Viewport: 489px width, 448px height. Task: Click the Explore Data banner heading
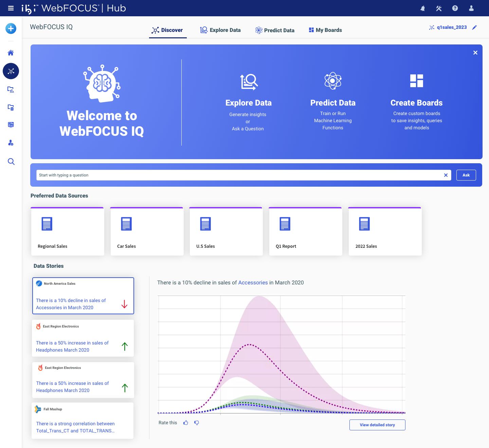pyautogui.click(x=249, y=103)
